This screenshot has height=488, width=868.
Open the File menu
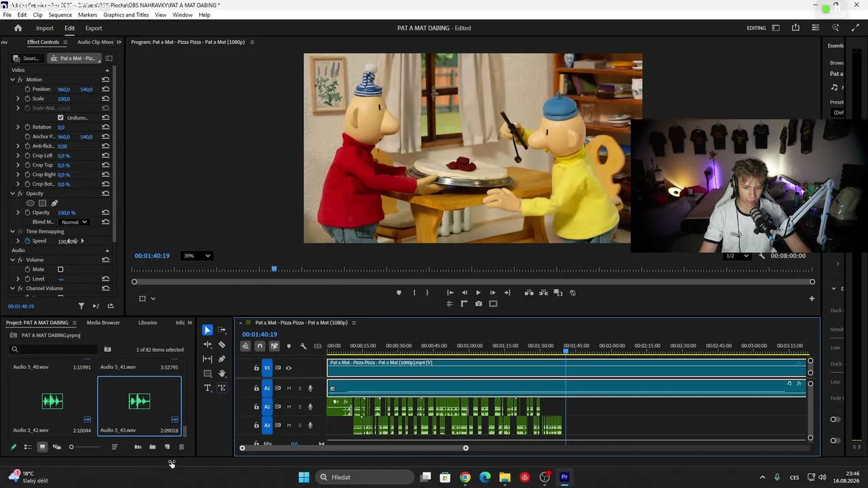coord(7,14)
